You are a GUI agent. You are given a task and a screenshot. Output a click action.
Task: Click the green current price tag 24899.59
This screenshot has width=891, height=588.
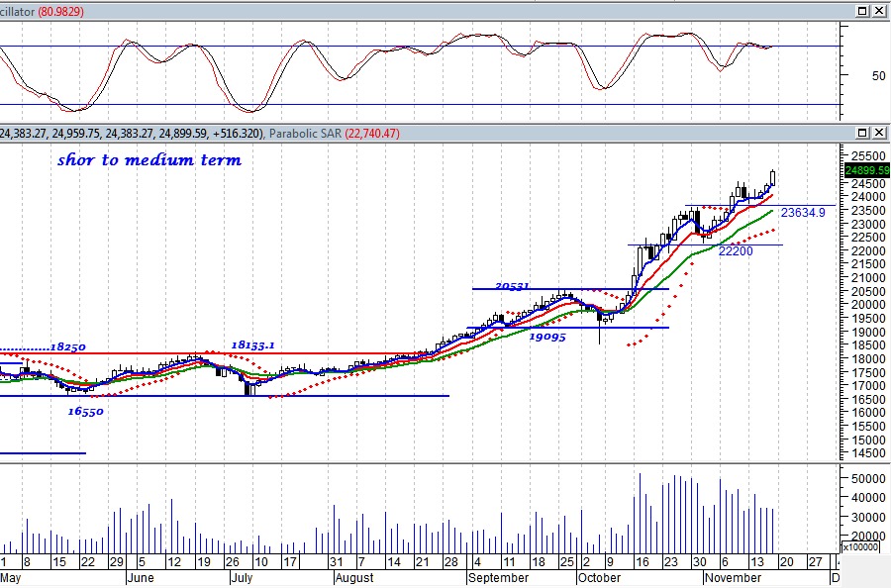pyautogui.click(x=867, y=169)
